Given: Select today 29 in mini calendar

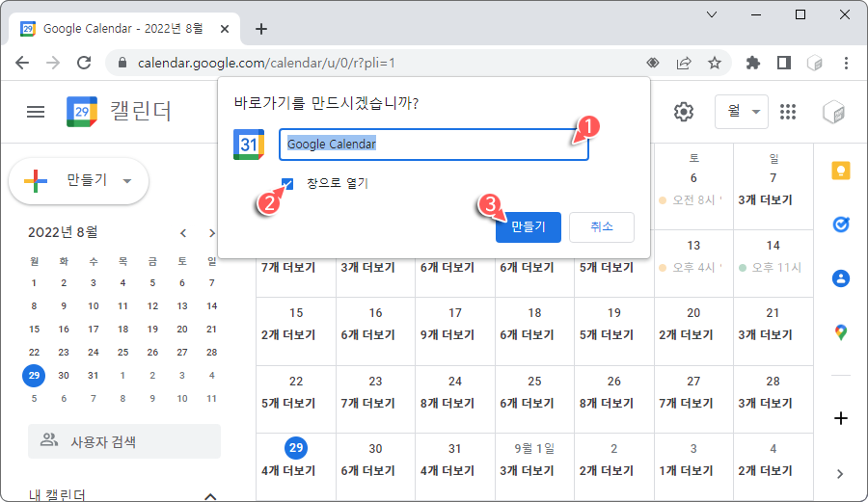Looking at the screenshot, I should tap(35, 376).
